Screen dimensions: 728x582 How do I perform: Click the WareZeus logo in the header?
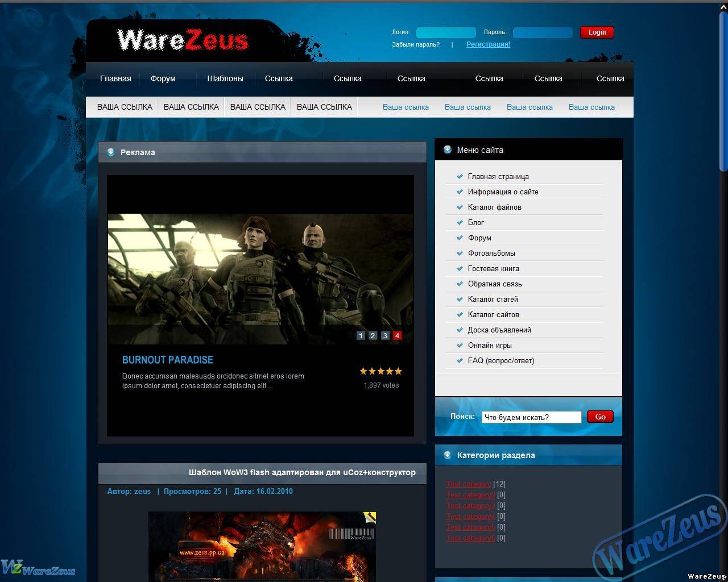[x=182, y=40]
